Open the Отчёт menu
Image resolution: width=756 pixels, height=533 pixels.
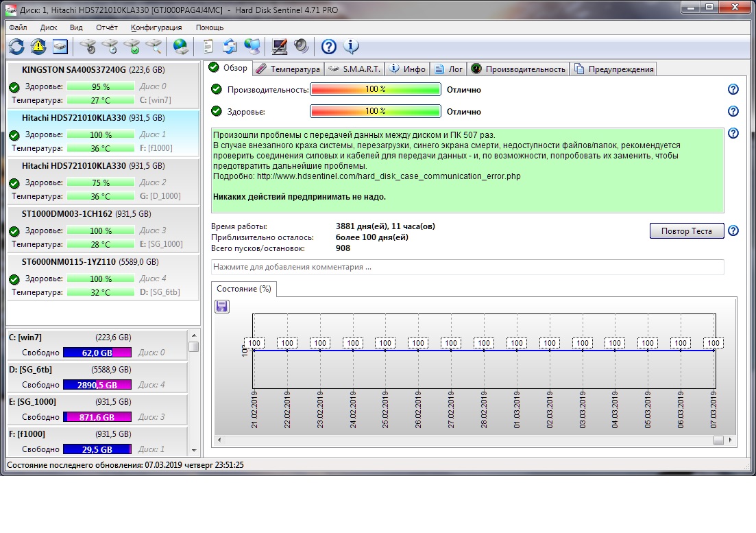(106, 27)
